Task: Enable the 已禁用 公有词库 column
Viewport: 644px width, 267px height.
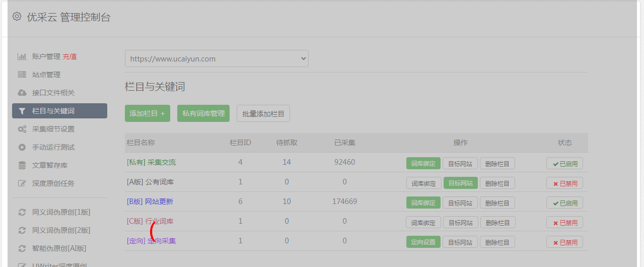Action: (x=564, y=183)
